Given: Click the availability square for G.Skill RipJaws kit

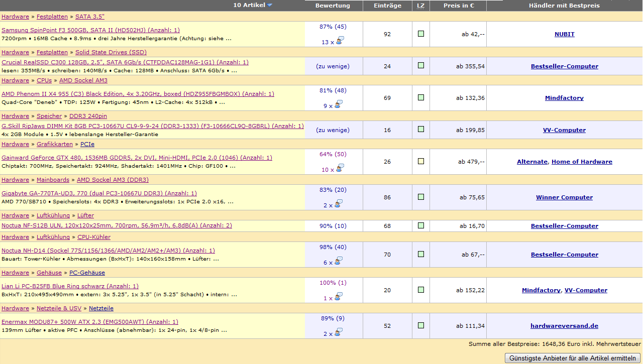Looking at the screenshot, I should point(421,129).
